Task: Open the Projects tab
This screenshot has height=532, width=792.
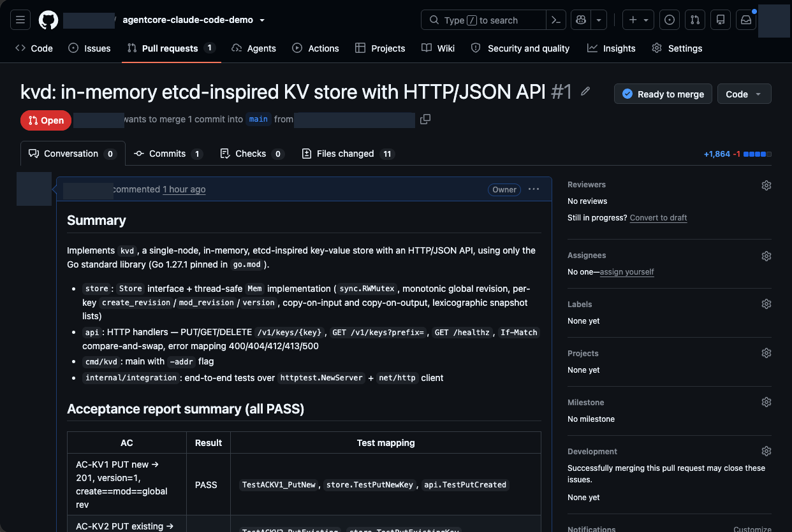Action: point(380,48)
